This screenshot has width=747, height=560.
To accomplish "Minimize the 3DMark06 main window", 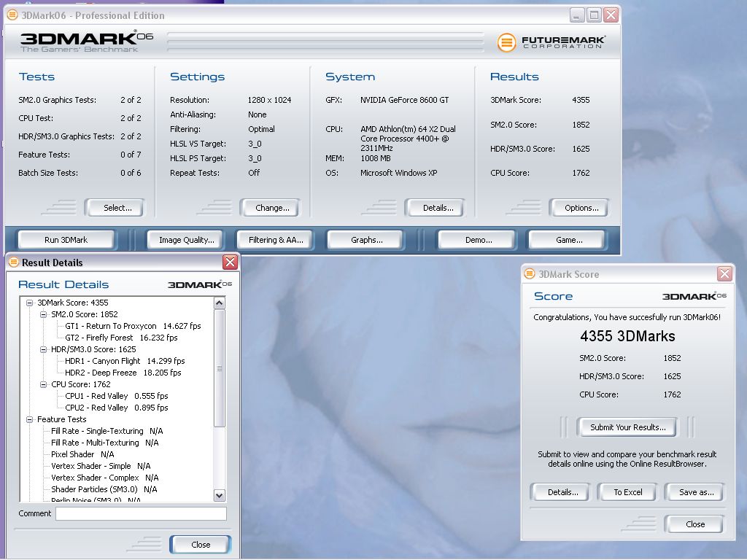I will (577, 15).
